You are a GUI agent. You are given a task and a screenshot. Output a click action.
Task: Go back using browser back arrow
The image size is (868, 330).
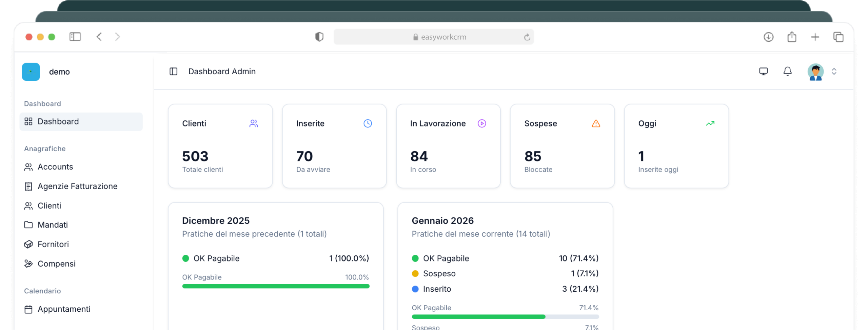(99, 37)
